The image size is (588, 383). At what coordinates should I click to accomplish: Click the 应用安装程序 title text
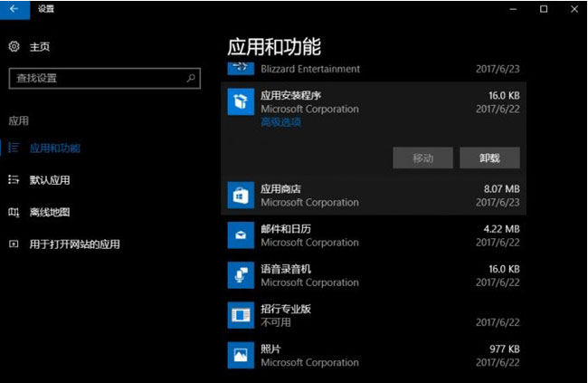[291, 95]
